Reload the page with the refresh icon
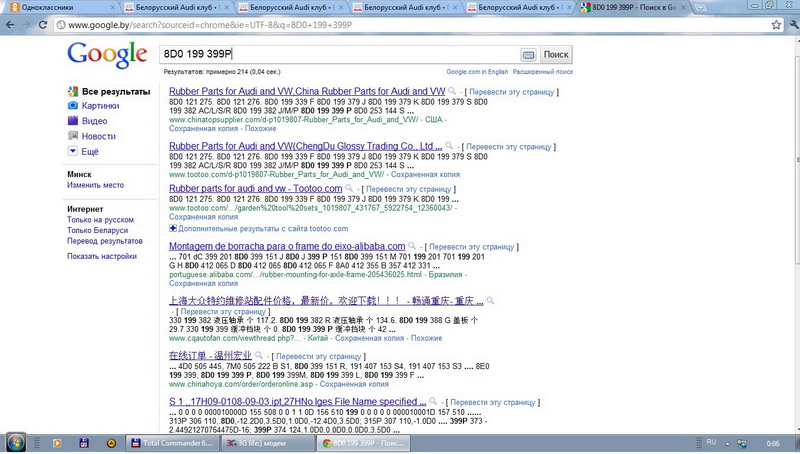Viewport: 800px width, 454px height. pos(43,24)
